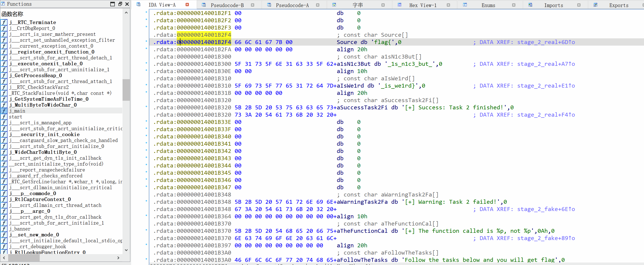Close the IDA View-A tab
Viewport: 644px width, 265px height.
click(187, 5)
